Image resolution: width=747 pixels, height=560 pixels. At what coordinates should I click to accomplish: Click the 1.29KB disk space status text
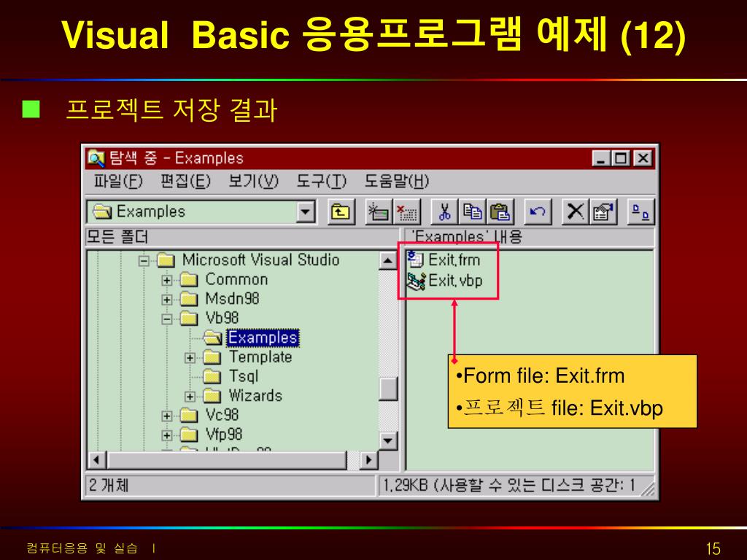pos(509,485)
